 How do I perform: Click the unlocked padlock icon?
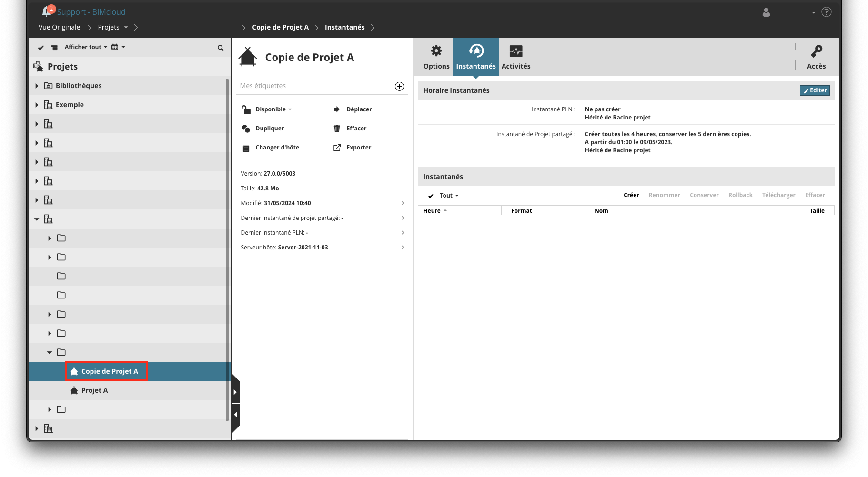[246, 109]
